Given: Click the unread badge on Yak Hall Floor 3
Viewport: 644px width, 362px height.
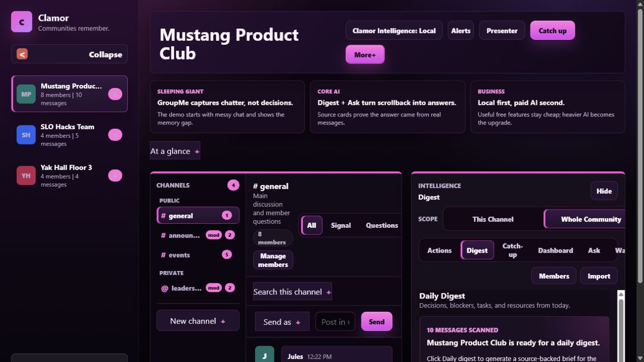Looking at the screenshot, I should pyautogui.click(x=115, y=175).
